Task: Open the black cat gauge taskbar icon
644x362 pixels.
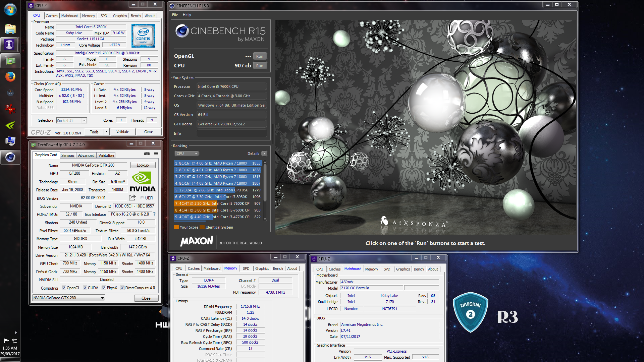Action: (x=10, y=93)
